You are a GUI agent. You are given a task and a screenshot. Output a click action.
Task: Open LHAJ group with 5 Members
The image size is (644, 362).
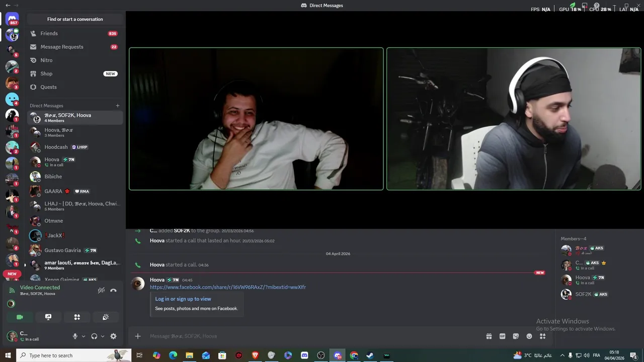[x=75, y=206]
